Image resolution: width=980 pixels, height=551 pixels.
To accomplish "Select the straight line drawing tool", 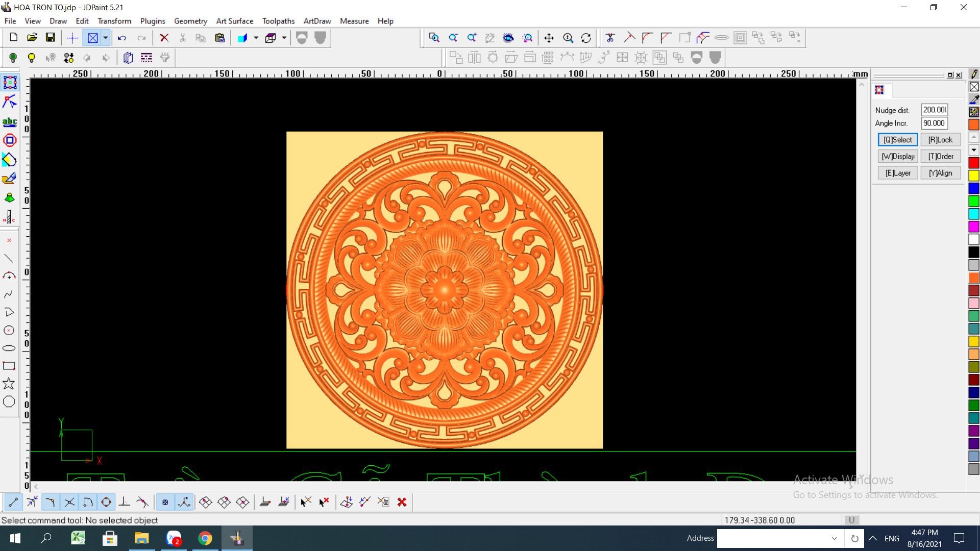I will 9,258.
